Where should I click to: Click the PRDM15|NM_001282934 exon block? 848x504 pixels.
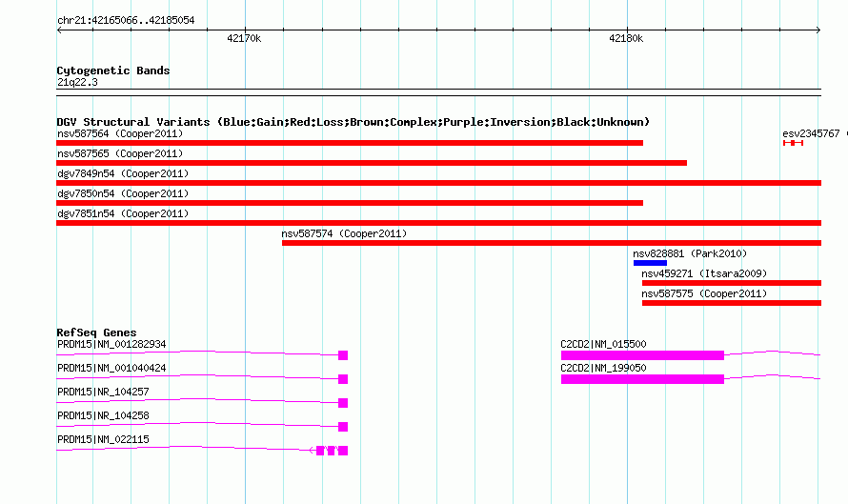pyautogui.click(x=343, y=355)
